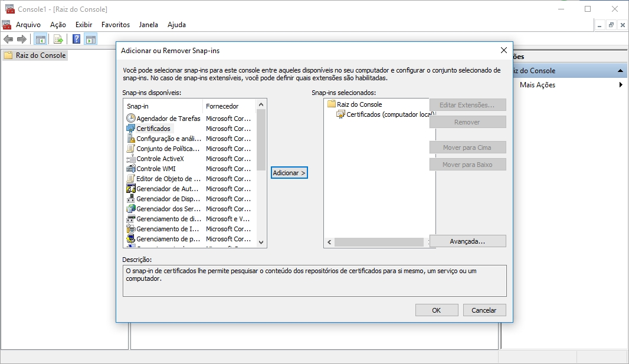This screenshot has height=364, width=629.
Task: Click the up arrow of the snap-in list scrollbar
Action: 261,104
